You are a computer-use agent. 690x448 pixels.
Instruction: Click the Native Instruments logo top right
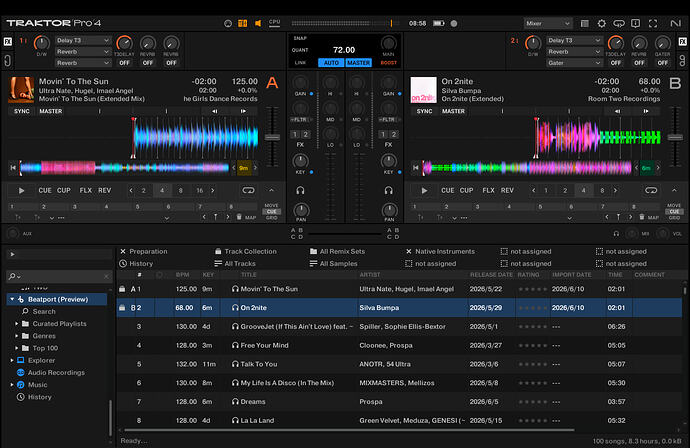(x=675, y=23)
